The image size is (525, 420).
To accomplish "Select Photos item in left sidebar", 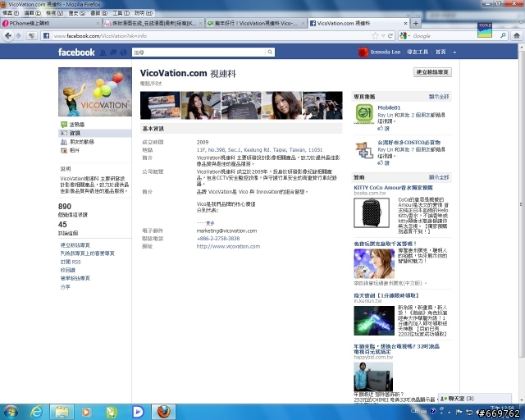I will point(75,150).
